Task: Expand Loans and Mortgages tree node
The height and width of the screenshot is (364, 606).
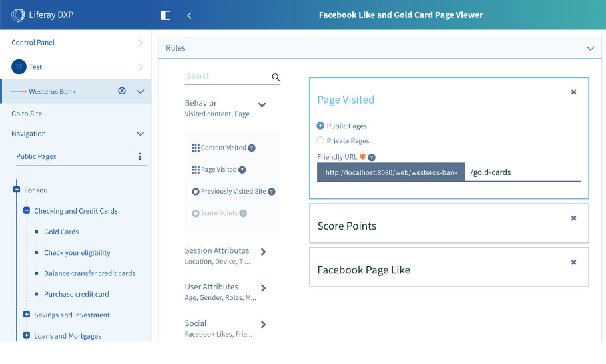Action: 27,335
